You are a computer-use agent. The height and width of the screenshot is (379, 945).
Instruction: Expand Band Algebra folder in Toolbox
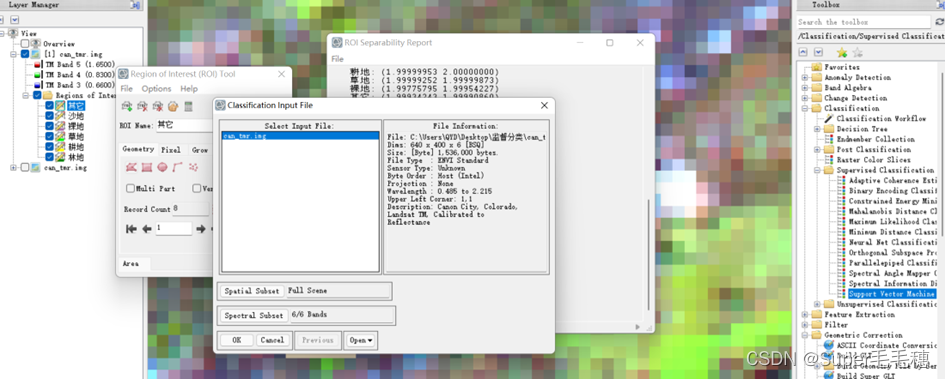click(805, 88)
